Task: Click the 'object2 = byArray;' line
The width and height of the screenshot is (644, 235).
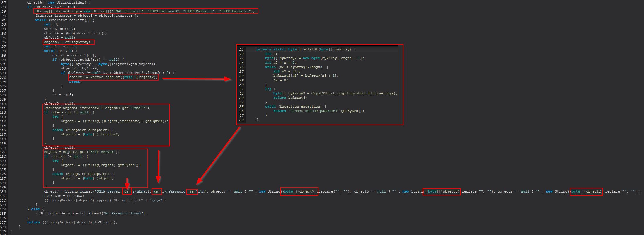Action: (x=80, y=68)
